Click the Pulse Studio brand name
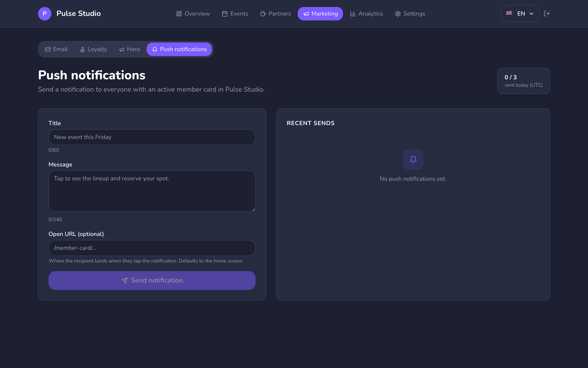 (78, 14)
